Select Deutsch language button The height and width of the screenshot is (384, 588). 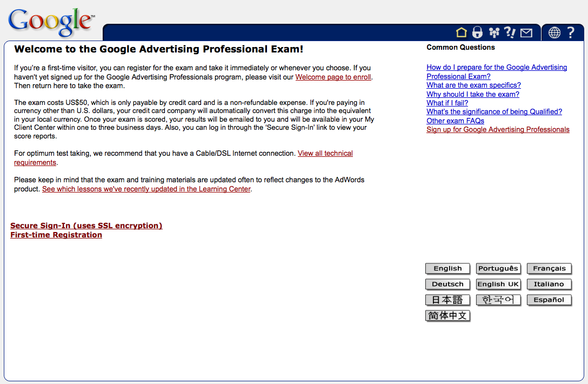click(447, 284)
